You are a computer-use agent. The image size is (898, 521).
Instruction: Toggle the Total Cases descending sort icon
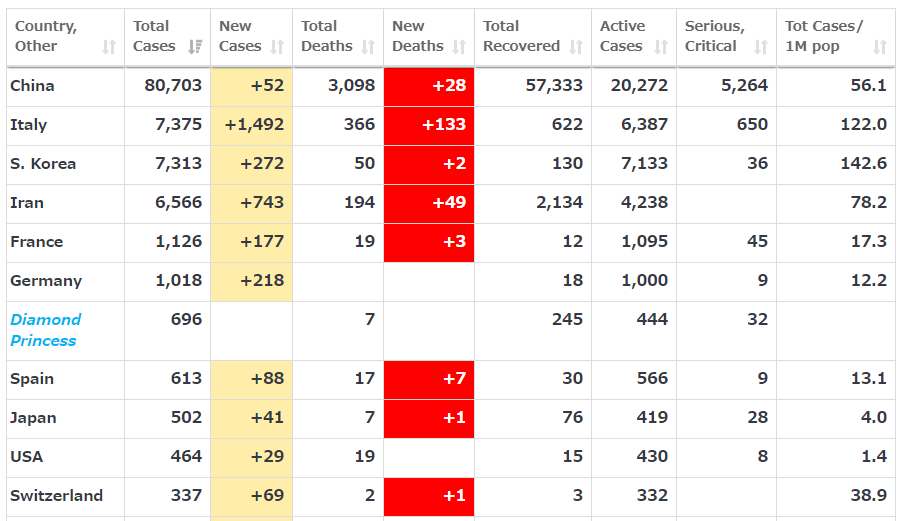[x=195, y=47]
